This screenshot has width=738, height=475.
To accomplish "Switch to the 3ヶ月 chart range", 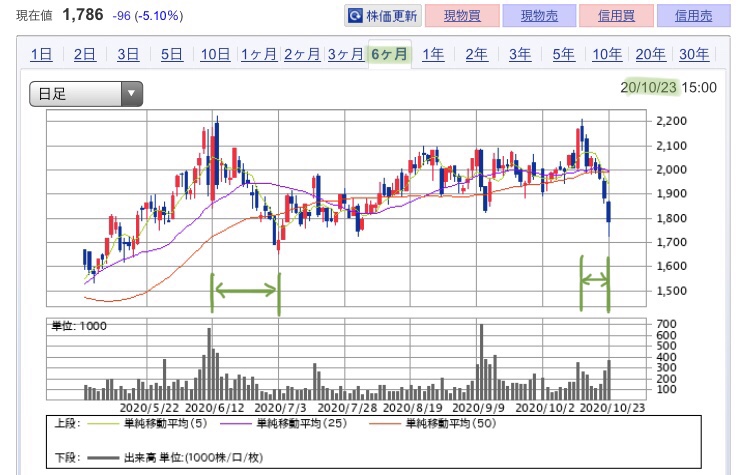I will coord(346,55).
